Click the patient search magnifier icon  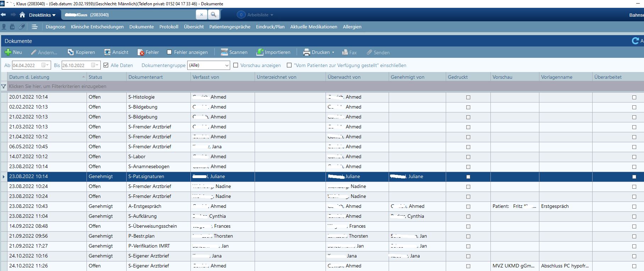coord(213,15)
